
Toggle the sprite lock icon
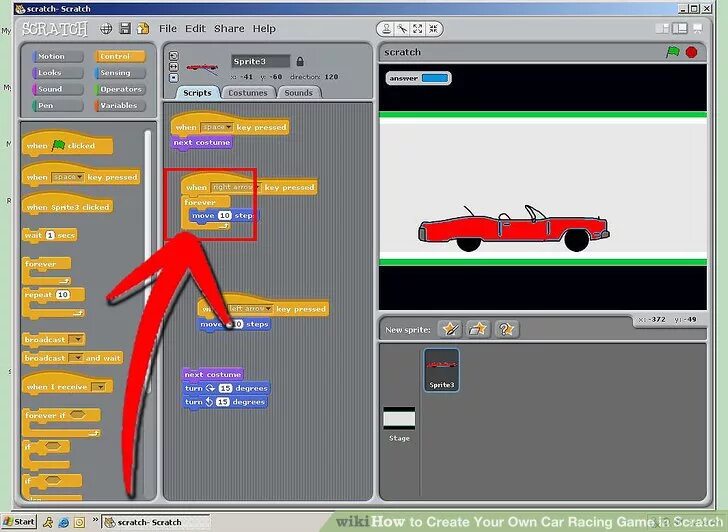(x=300, y=61)
